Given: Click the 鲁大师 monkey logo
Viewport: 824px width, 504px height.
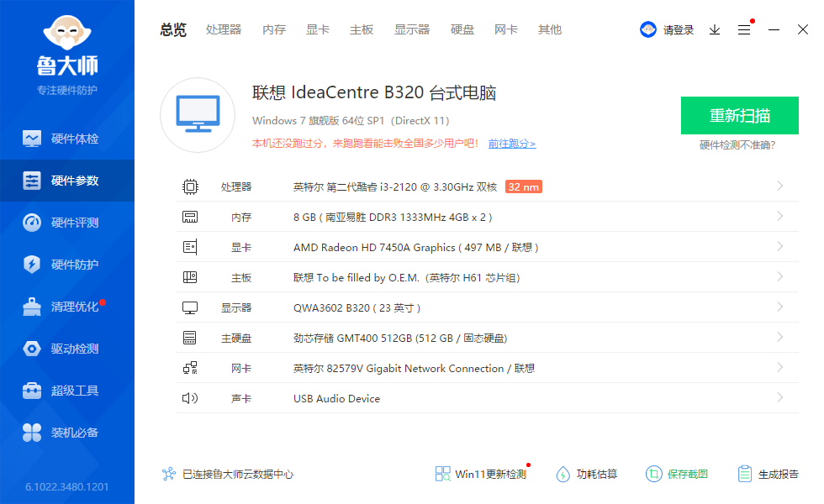Looking at the screenshot, I should coord(67,34).
